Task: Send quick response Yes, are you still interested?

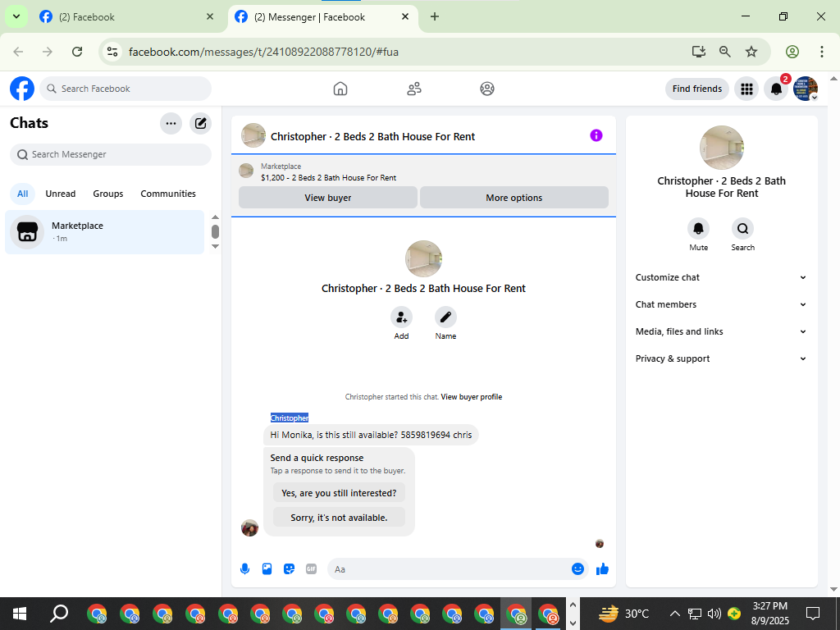Action: click(339, 493)
